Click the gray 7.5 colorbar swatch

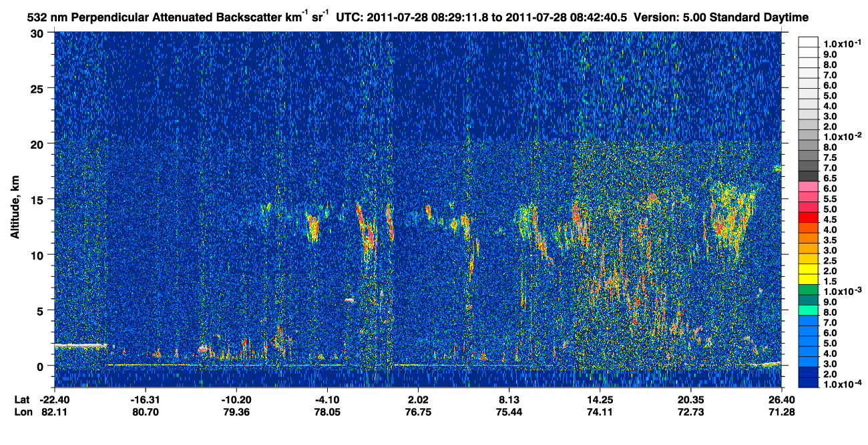point(808,157)
